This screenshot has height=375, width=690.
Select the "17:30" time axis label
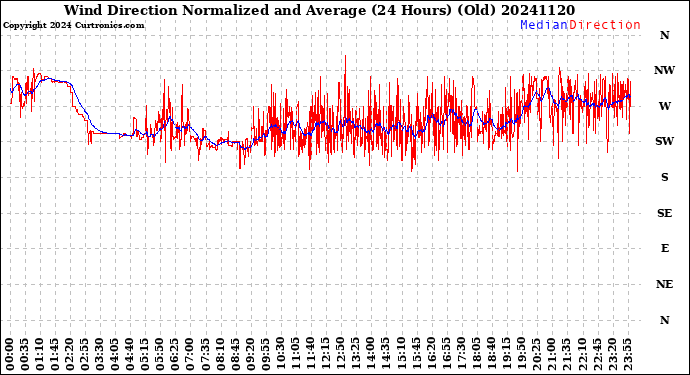coord(461,354)
